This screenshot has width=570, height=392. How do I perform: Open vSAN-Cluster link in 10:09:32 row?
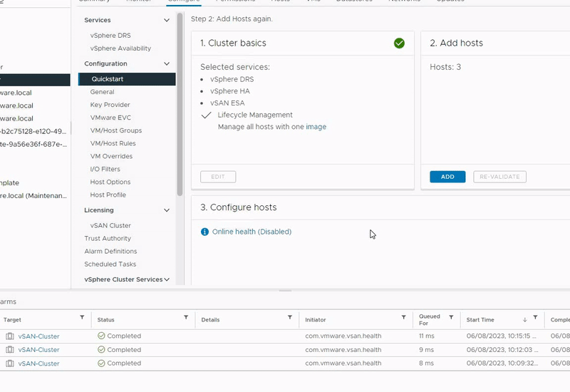coord(39,363)
